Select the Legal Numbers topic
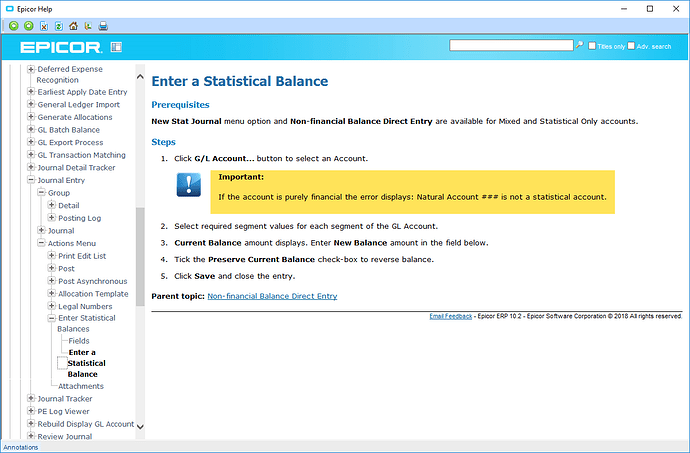This screenshot has height=453, width=690. click(x=85, y=306)
